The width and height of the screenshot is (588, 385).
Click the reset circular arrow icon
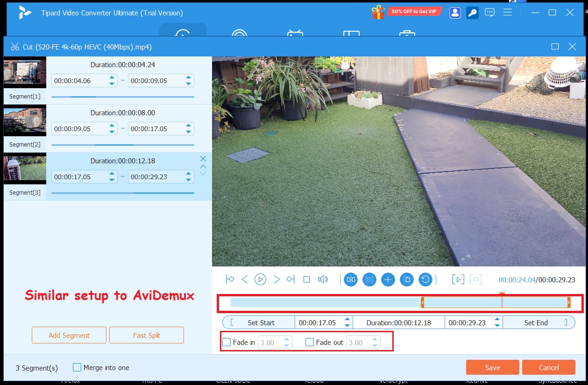pos(425,280)
